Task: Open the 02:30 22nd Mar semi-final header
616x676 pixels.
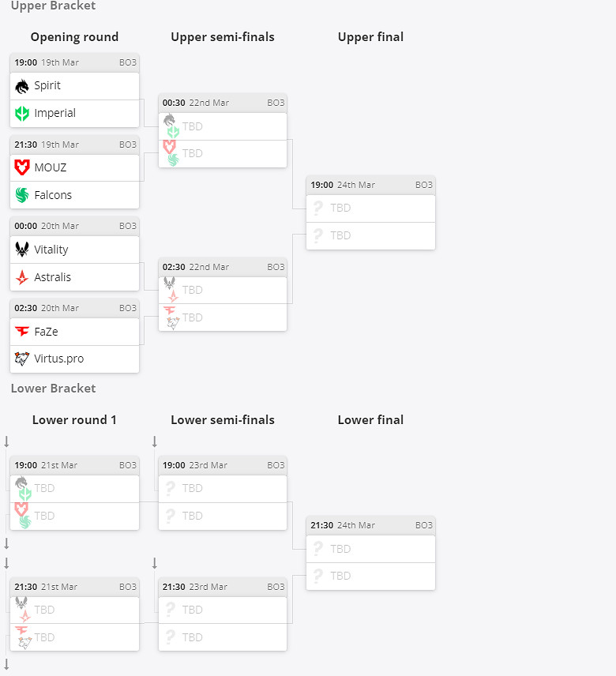Action: (x=222, y=267)
